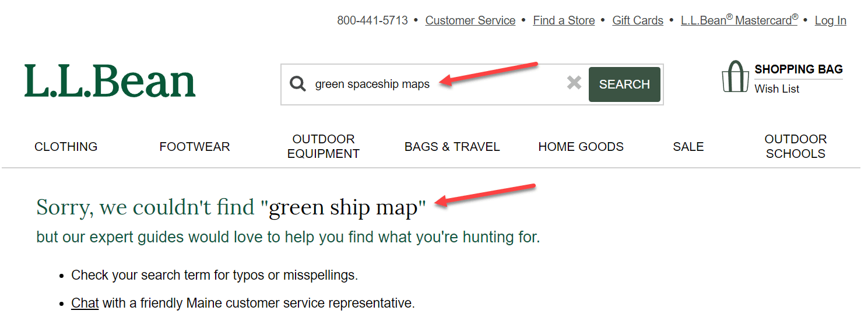Open the Find a Store link
This screenshot has height=328, width=868.
tap(564, 20)
